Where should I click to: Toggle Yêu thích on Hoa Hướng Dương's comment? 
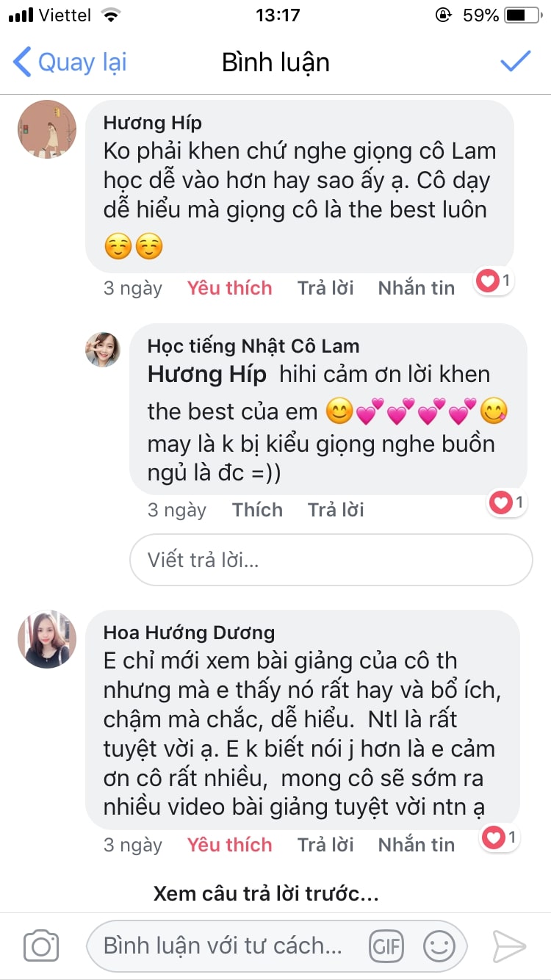pos(229,845)
